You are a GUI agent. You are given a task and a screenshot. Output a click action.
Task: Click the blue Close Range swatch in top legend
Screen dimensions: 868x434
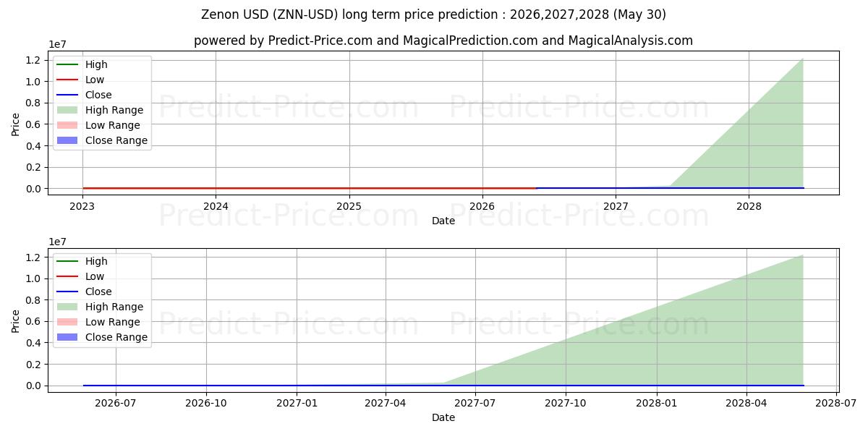click(x=67, y=140)
